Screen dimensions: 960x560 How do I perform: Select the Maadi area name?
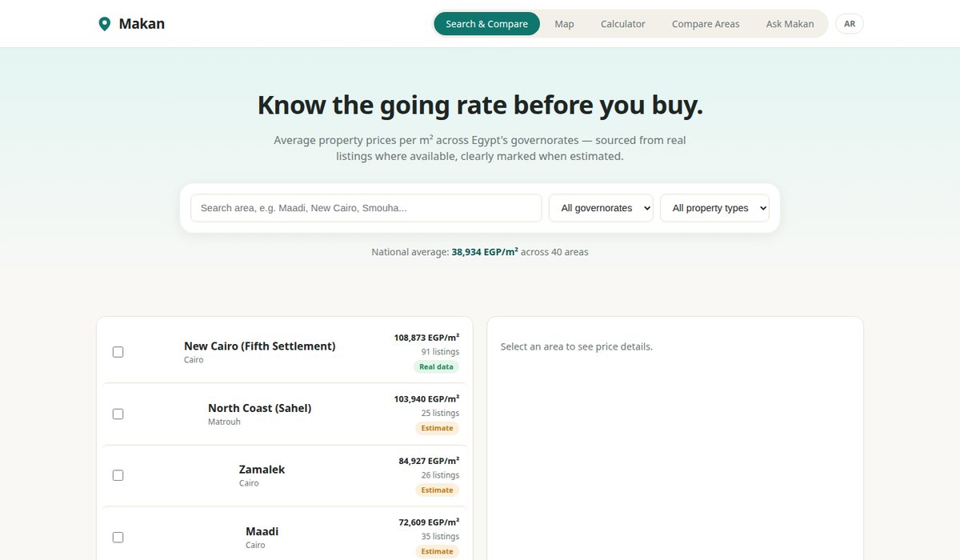point(262,531)
